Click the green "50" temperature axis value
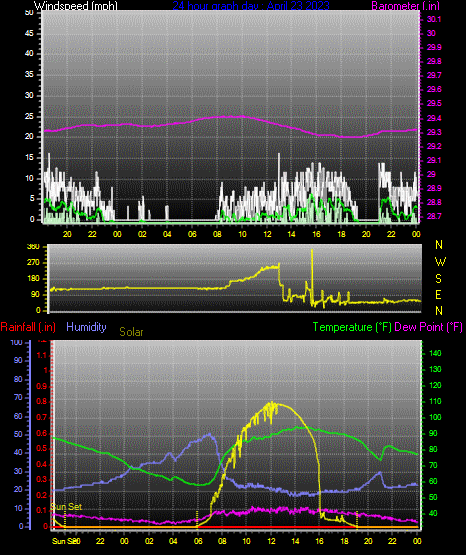Screen dimensions: 466x555 click(433, 497)
